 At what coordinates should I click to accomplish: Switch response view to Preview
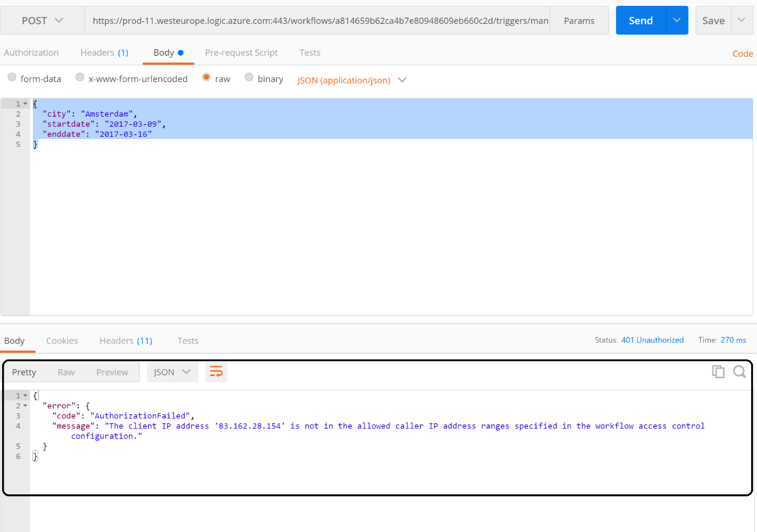pos(112,372)
